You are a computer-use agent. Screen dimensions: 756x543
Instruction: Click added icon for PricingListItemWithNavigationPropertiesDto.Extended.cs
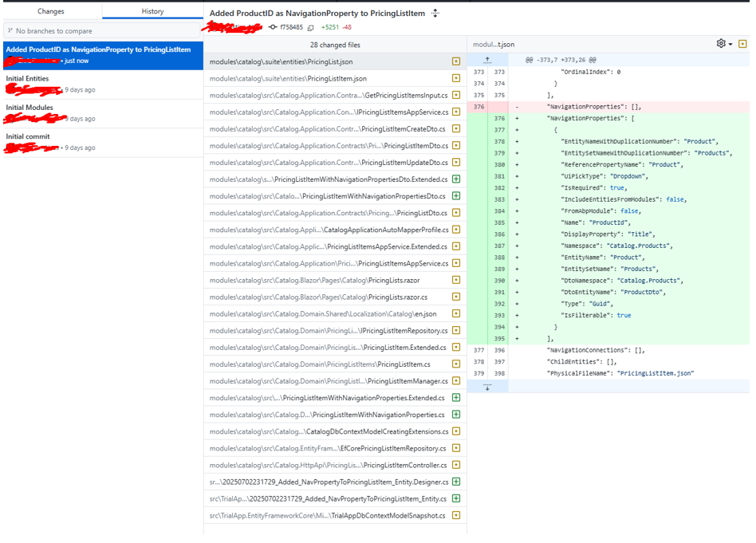pos(456,179)
